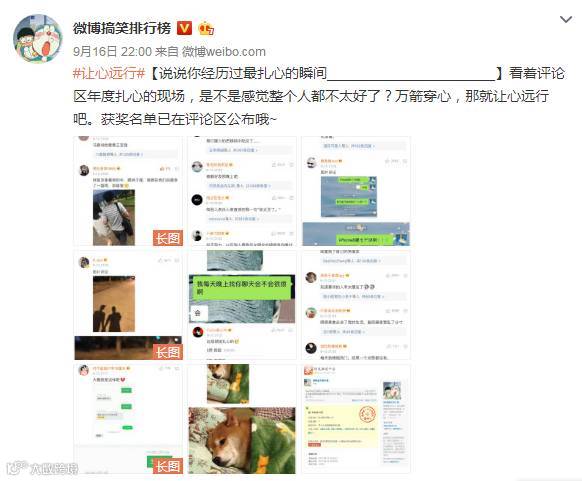Click 长图 label on first thumbnail
Screen dimensions: 582x481
coord(168,238)
